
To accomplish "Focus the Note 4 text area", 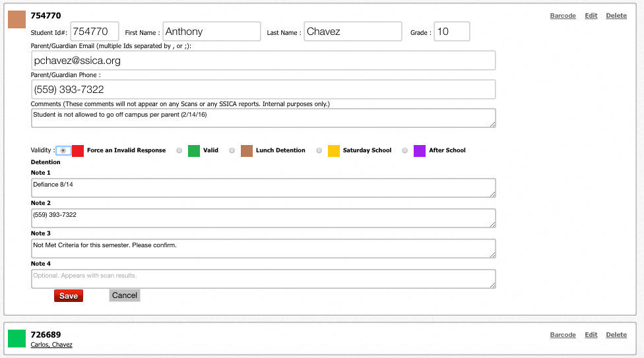I will click(263, 279).
